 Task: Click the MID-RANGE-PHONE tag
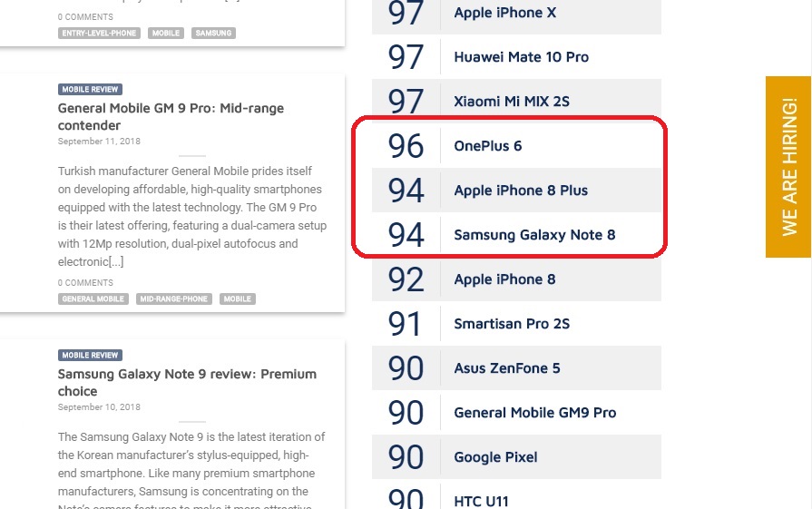point(173,299)
